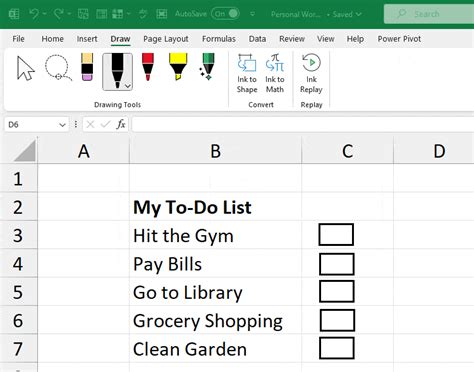Open the Redo history dropdown arrow

click(x=69, y=14)
